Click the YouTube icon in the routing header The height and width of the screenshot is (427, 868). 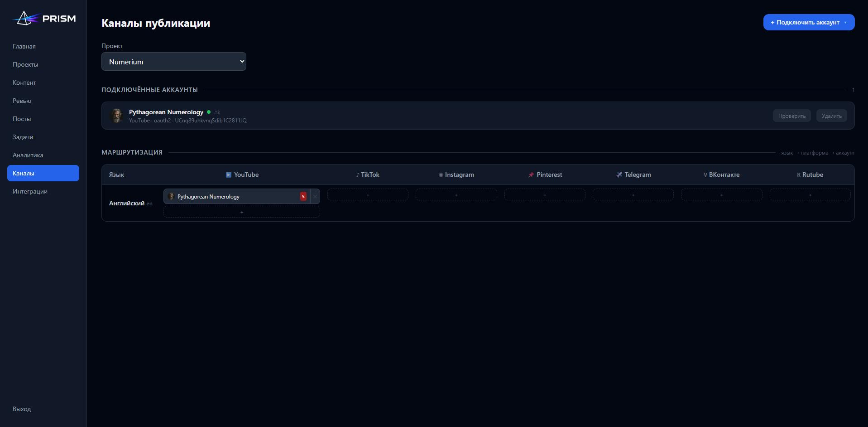pos(229,175)
